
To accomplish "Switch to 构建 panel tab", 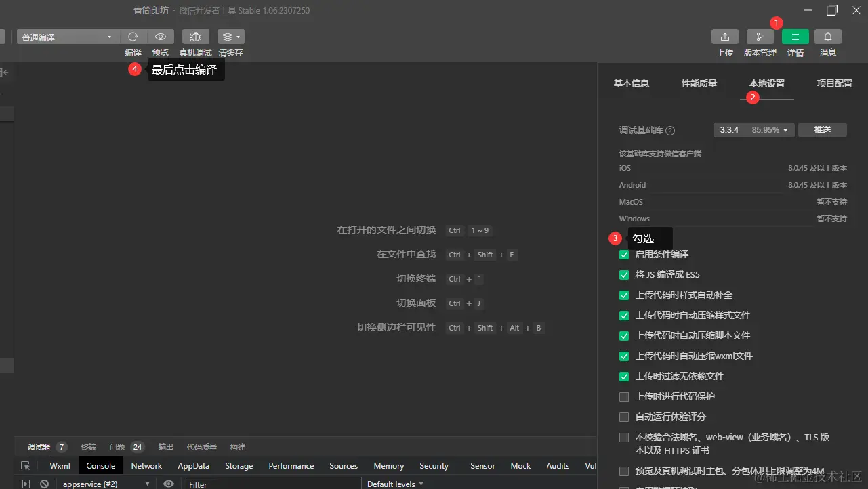I will point(238,447).
